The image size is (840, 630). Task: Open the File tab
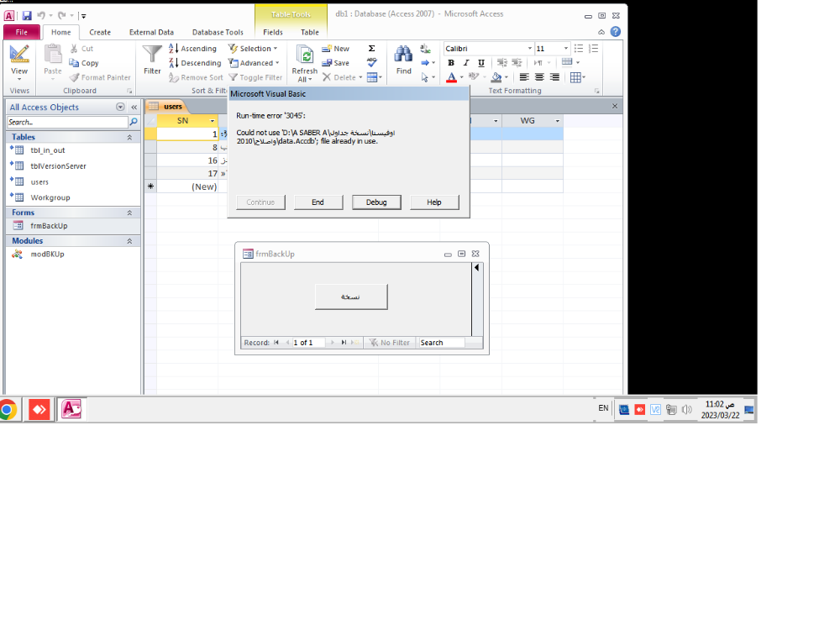22,32
